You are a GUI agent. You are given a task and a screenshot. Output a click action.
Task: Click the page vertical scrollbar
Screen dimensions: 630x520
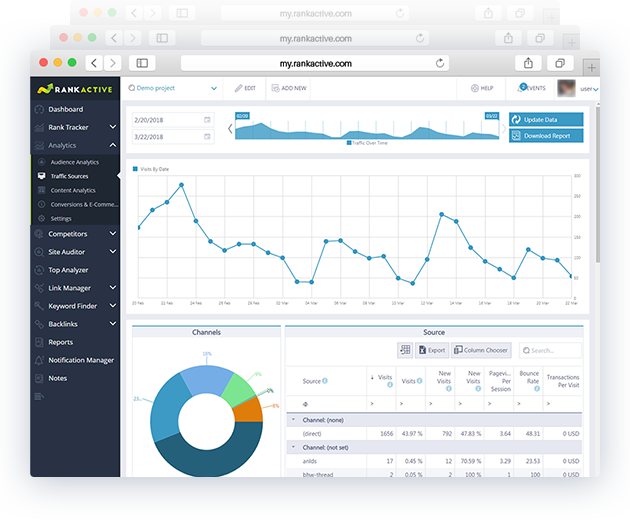(x=597, y=185)
